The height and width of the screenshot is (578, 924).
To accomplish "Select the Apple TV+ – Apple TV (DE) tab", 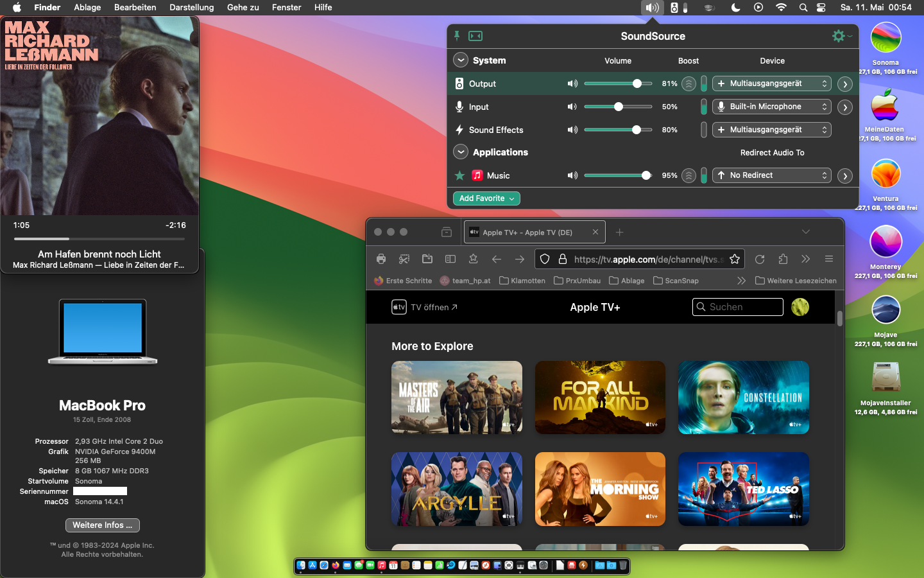I will click(534, 232).
